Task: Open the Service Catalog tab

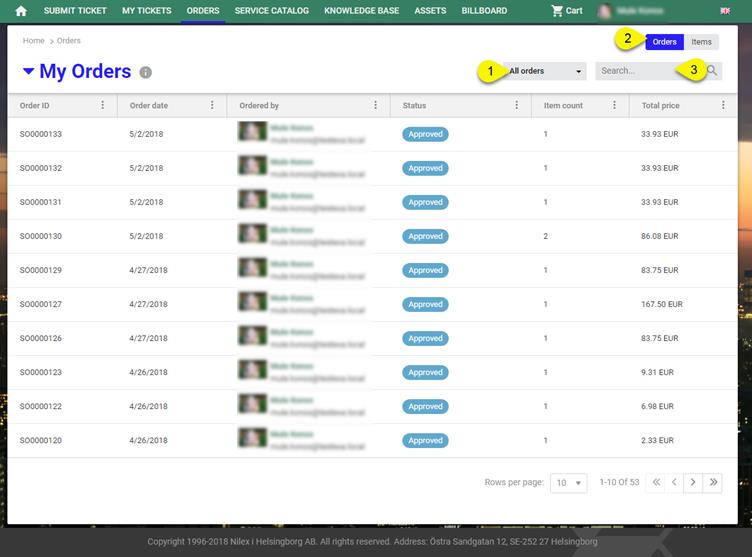Action: click(272, 11)
